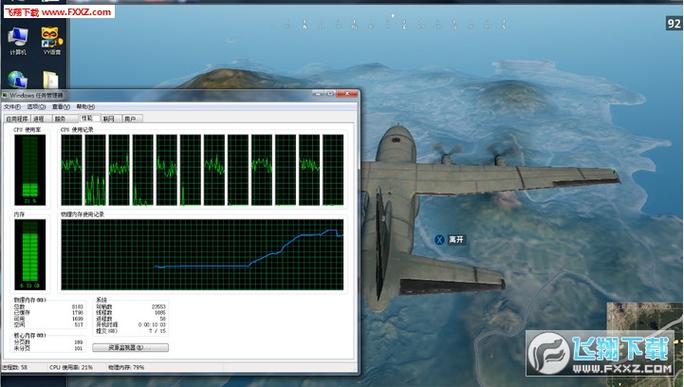Viewport: 684px width, 387px height.
Task: Click the Windows 任务管理器 title text
Action: 37,95
